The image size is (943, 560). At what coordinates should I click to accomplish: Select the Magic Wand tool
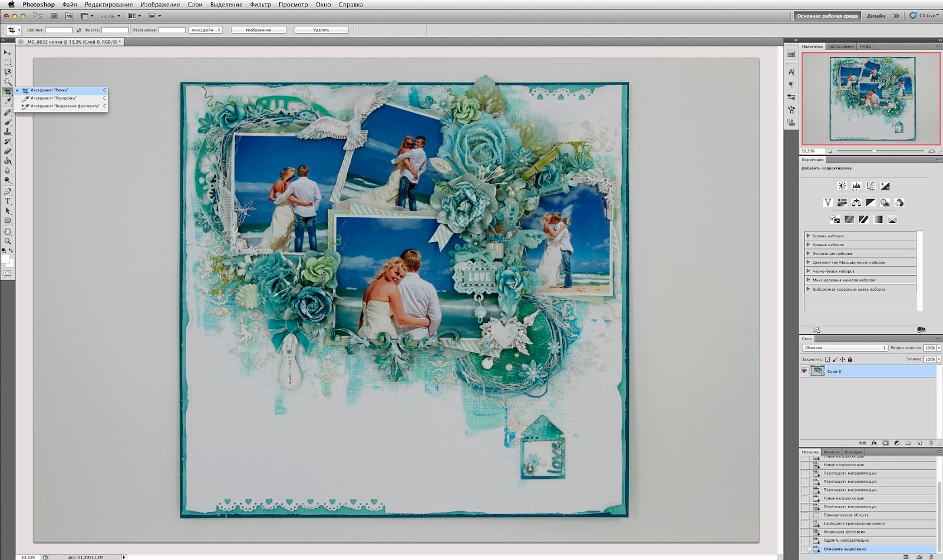pyautogui.click(x=8, y=81)
